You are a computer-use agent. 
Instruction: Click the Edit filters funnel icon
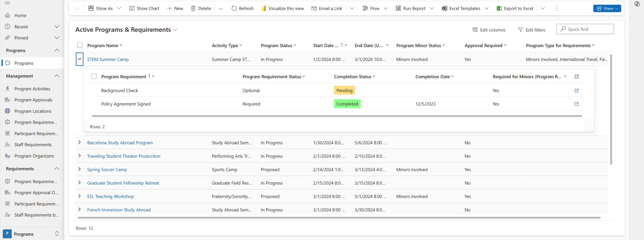point(520,30)
